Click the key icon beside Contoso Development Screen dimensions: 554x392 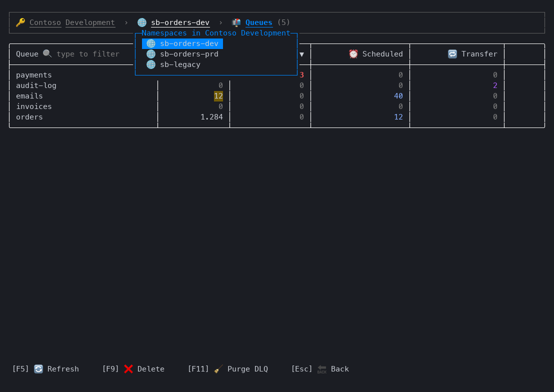(x=20, y=22)
